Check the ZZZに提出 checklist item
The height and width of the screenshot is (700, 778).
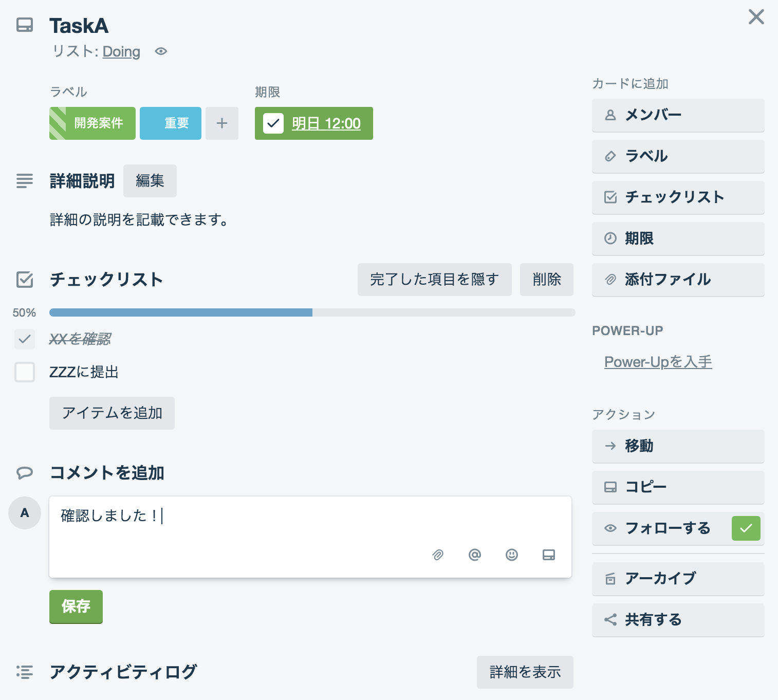coord(25,372)
